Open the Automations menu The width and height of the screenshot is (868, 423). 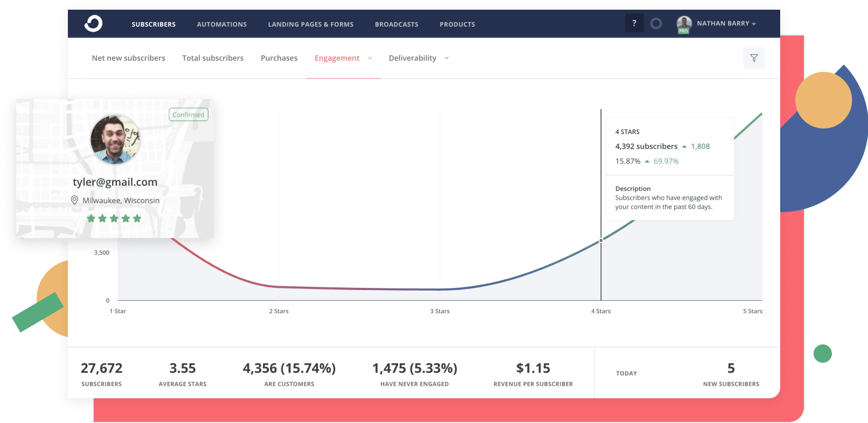click(x=221, y=24)
